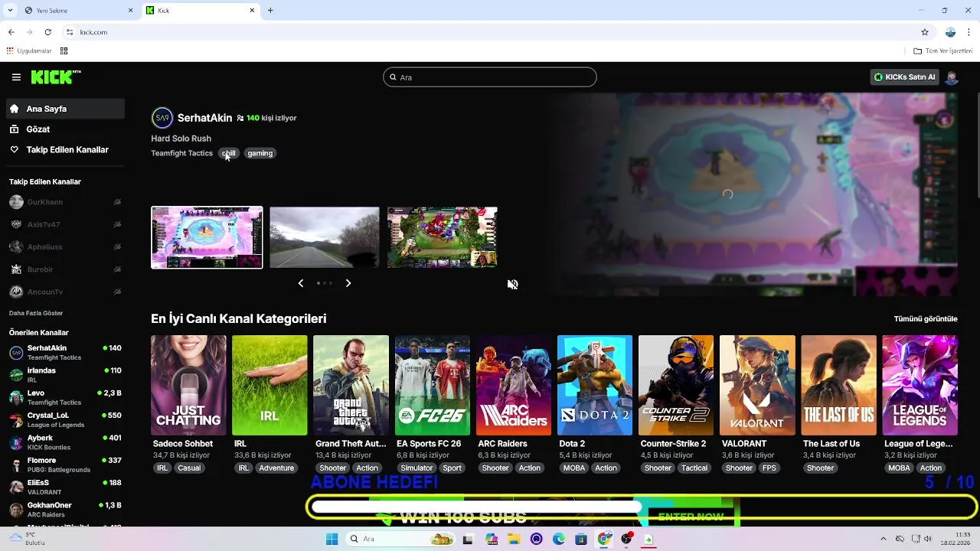Click MOBA tag under Dota 2
This screenshot has width=980, height=551.
[574, 468]
